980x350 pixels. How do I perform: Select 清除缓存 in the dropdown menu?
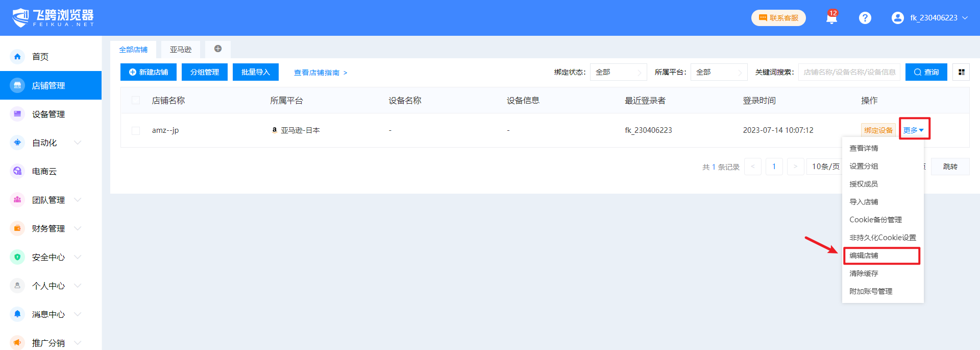pyautogui.click(x=864, y=273)
